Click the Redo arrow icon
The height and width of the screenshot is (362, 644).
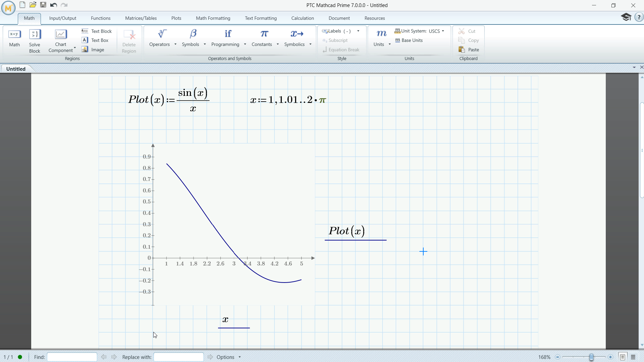tap(64, 5)
